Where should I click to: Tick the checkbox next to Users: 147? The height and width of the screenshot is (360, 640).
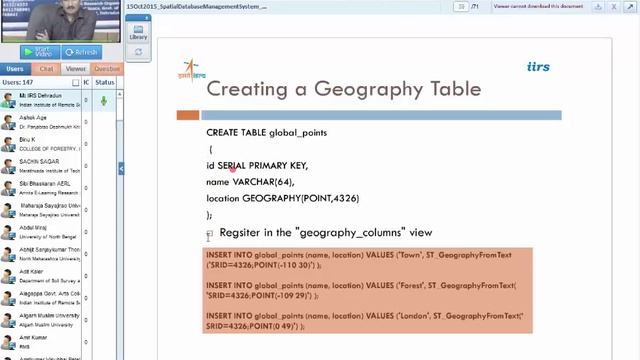tap(76, 83)
